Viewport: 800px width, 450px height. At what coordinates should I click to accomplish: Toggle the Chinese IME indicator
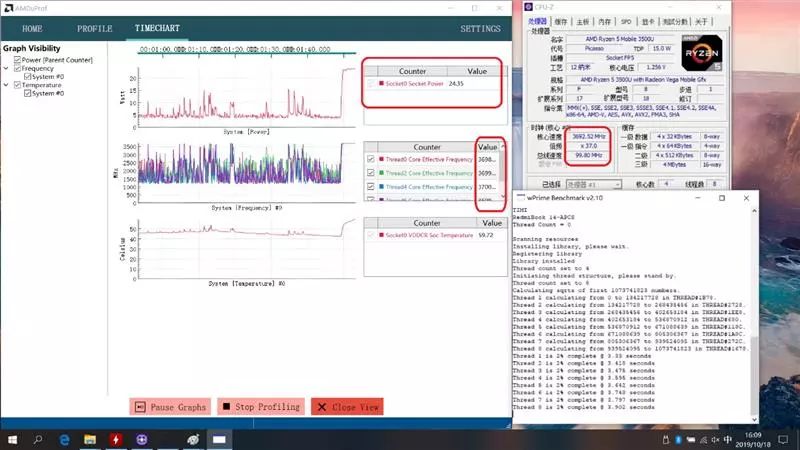click(728, 440)
